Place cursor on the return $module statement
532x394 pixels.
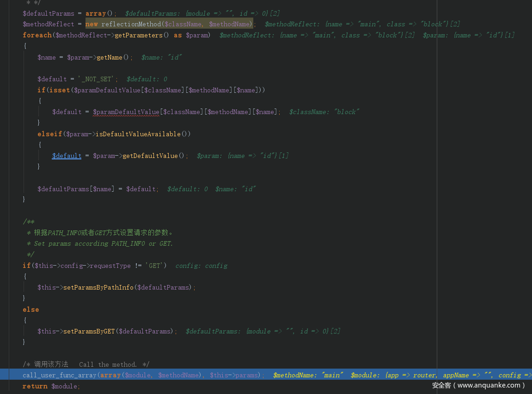(x=51, y=386)
